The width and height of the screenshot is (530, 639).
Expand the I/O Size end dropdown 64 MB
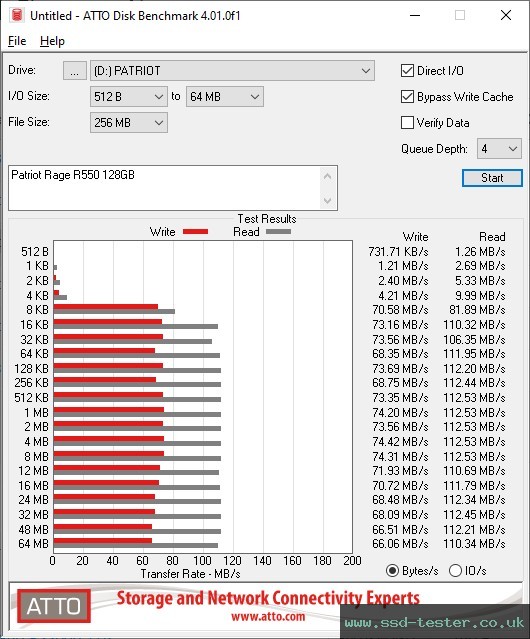click(x=225, y=97)
